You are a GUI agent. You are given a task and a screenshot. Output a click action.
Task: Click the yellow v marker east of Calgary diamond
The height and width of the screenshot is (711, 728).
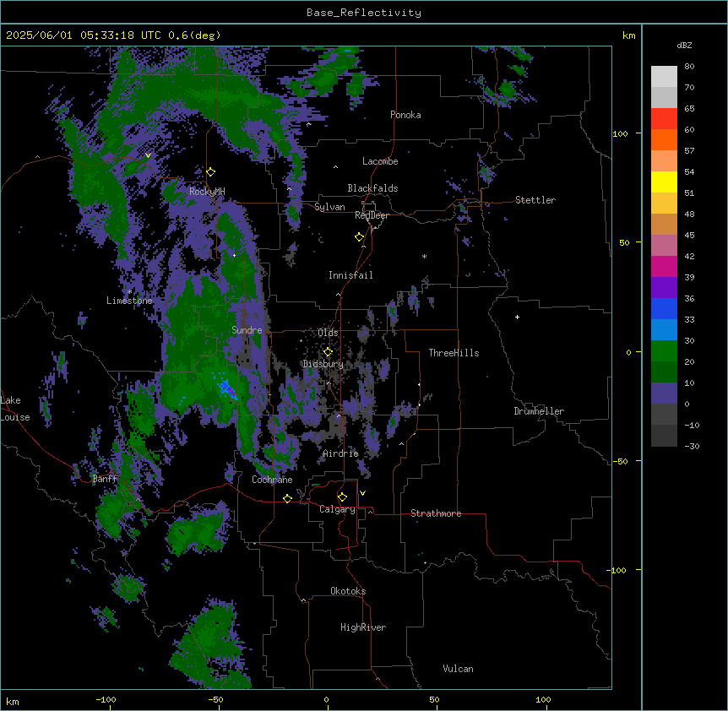[x=362, y=493]
